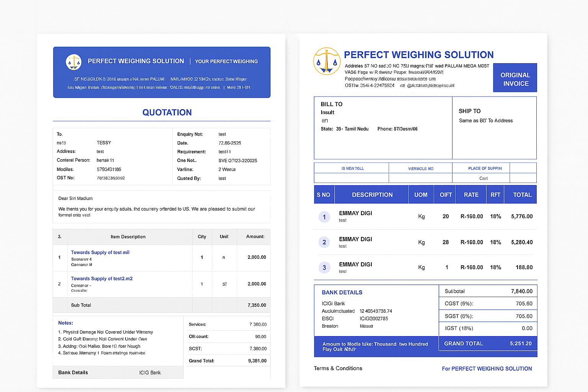
Task: Expand the BANK DETAILS section
Action: coord(342,292)
